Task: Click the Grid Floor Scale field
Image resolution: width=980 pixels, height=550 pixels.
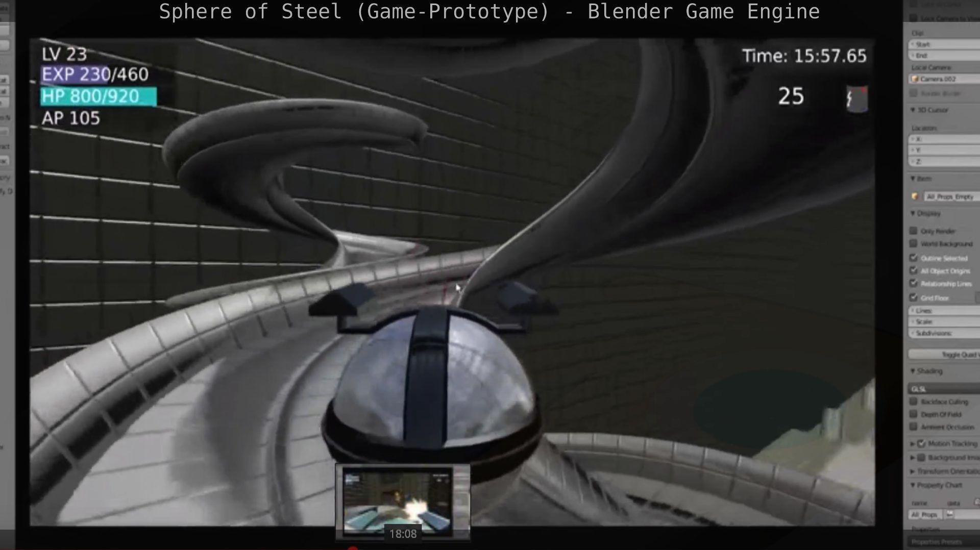Action: click(x=945, y=322)
